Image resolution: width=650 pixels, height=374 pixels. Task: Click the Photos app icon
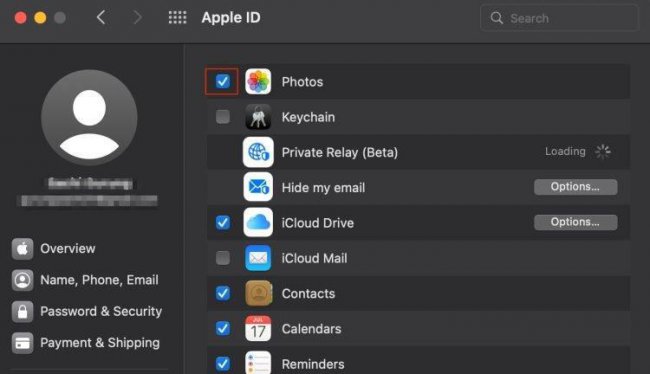(x=258, y=82)
